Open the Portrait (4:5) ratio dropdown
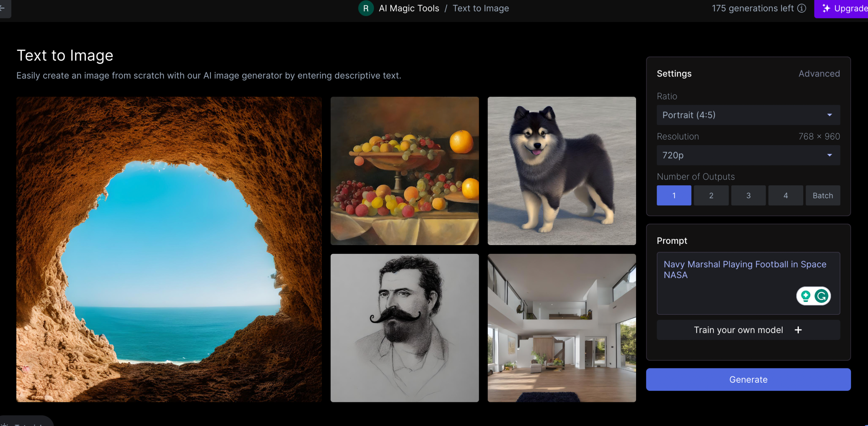 pos(748,115)
